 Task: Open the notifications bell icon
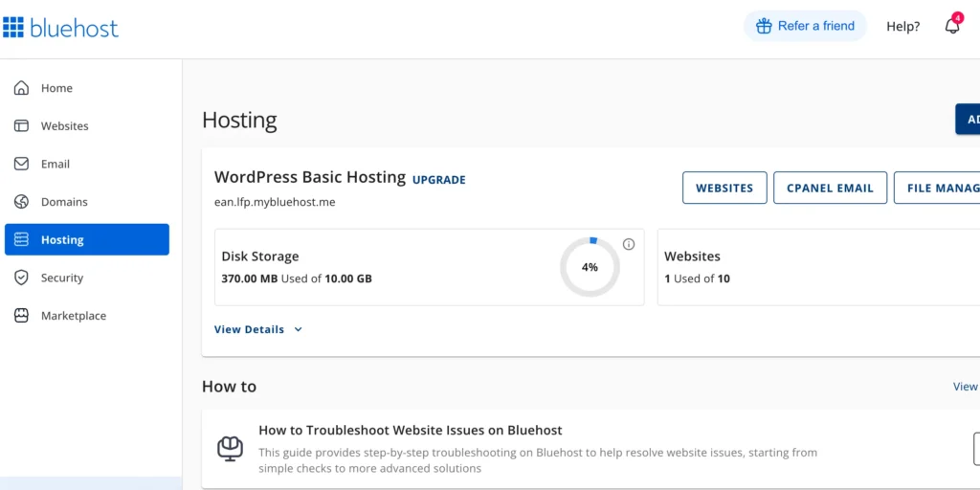952,26
